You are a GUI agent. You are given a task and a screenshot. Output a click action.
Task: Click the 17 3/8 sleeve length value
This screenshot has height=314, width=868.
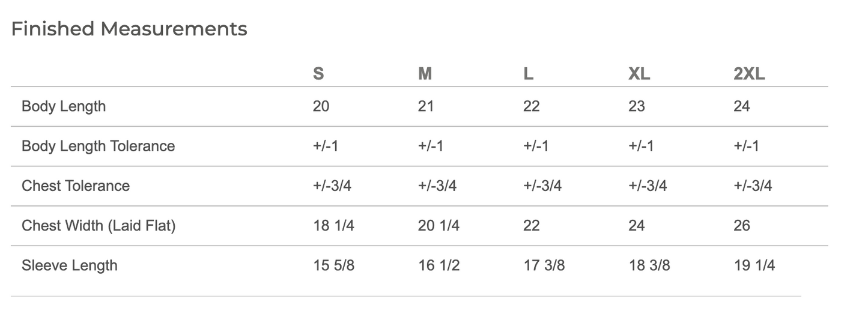click(x=544, y=265)
